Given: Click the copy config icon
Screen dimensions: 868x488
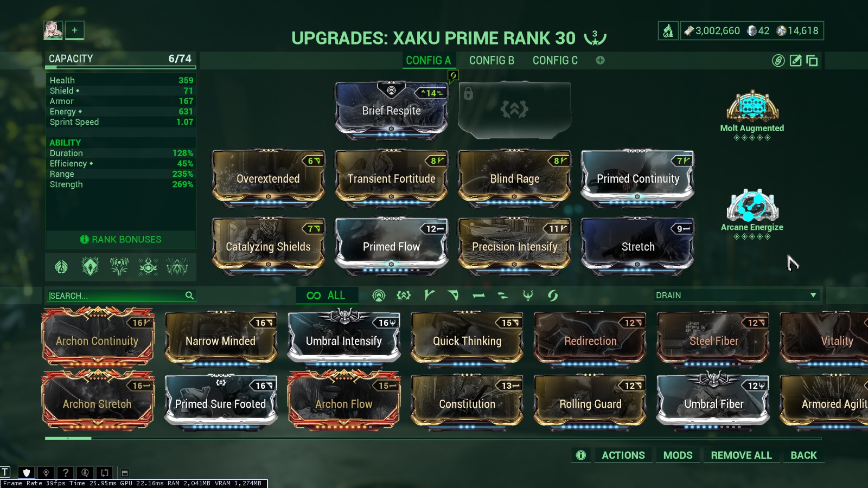Looking at the screenshot, I should click(x=812, y=60).
